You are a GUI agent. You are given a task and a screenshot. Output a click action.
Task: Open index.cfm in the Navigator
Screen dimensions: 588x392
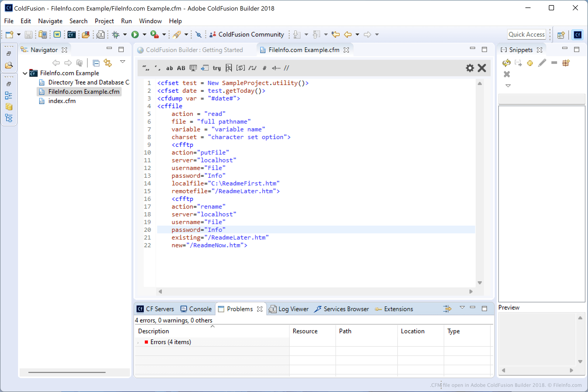click(x=62, y=101)
